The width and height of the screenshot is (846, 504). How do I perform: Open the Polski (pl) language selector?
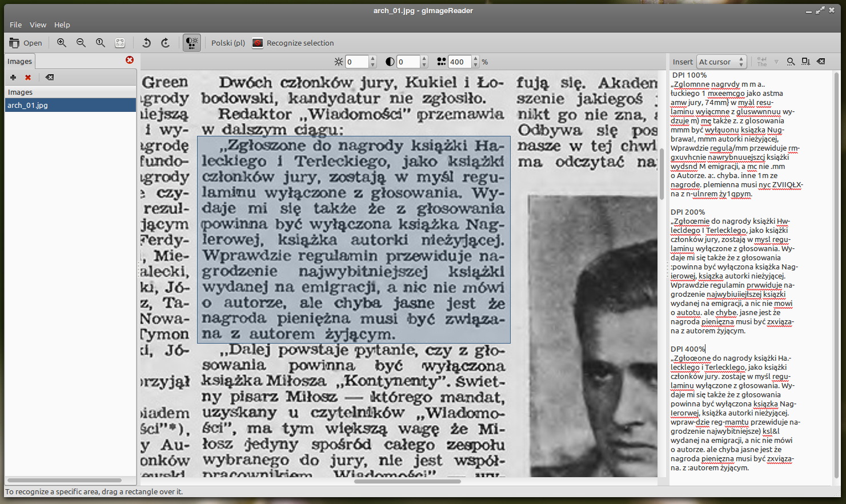[228, 43]
